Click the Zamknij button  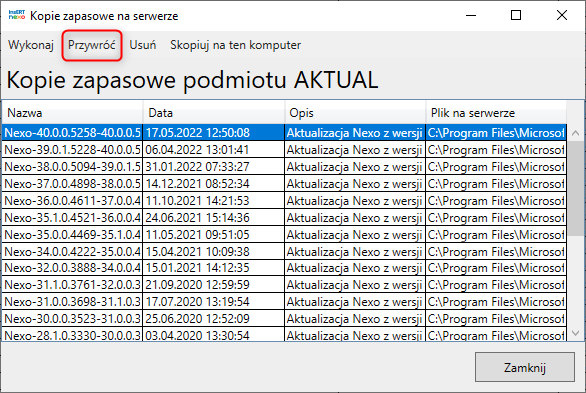525,367
